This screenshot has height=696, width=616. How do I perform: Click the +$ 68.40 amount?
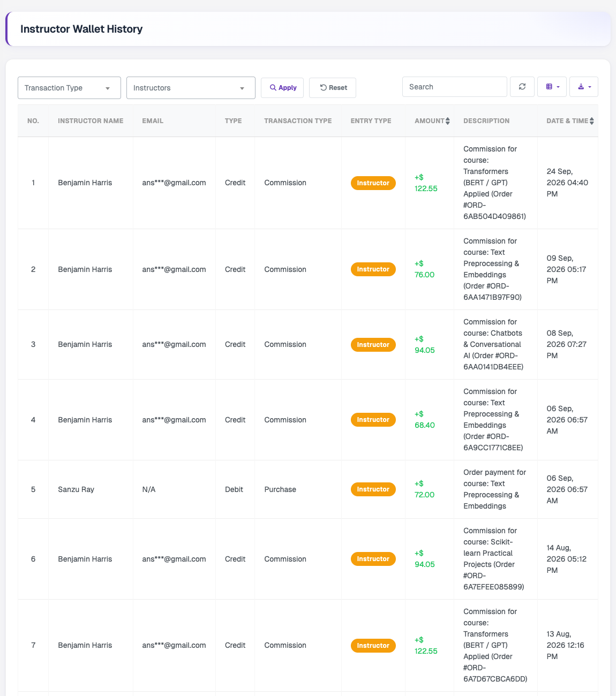425,420
